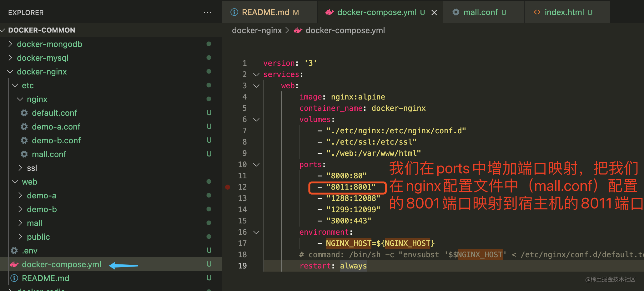This screenshot has height=291, width=644.
Task: Open mall.conf from explorer tree
Action: (x=111, y=154)
